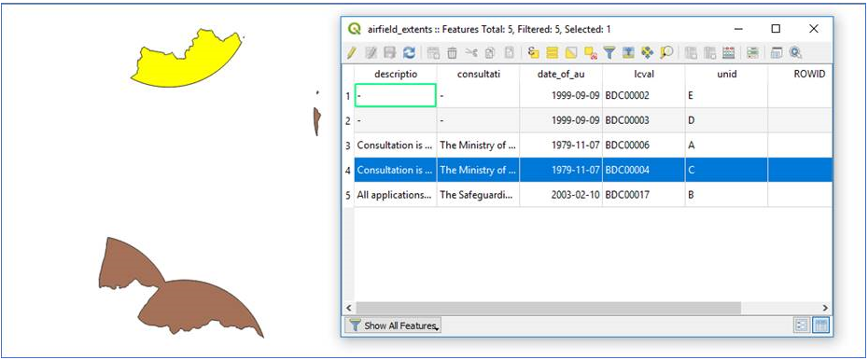Switch to form view at bottom right
This screenshot has height=360, width=868.
(801, 325)
